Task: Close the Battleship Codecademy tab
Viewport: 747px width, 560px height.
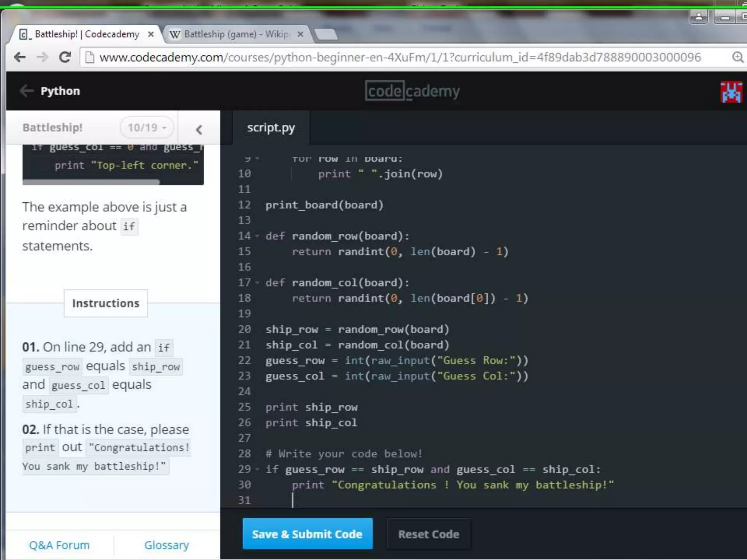Action: (151, 34)
